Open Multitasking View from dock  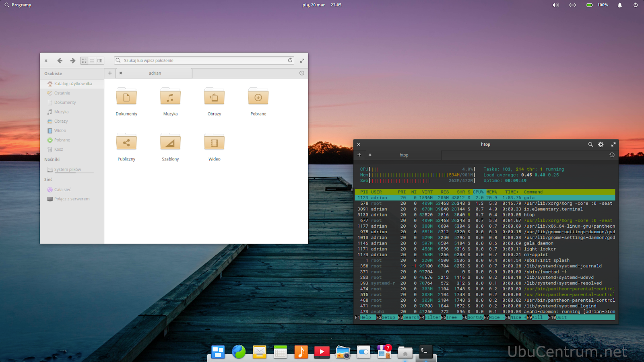218,352
